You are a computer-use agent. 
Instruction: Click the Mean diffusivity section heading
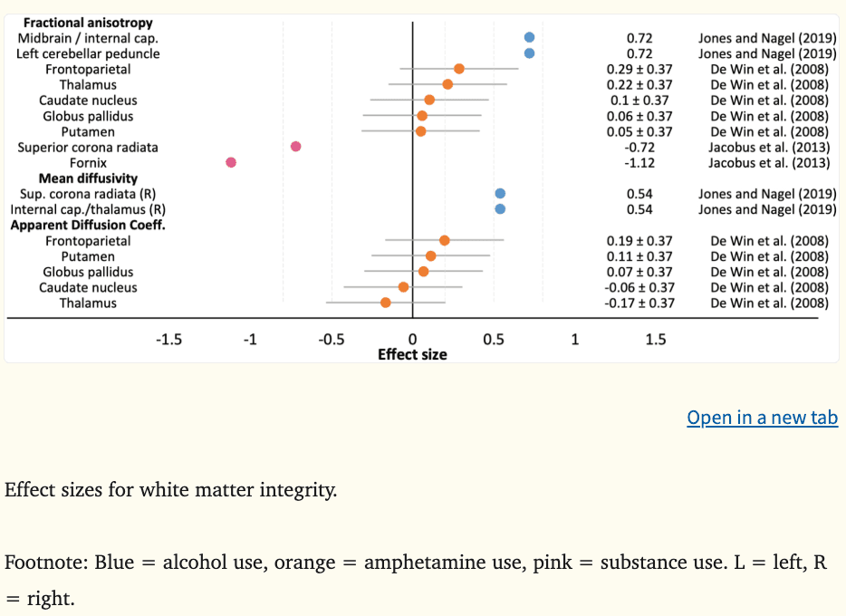88,178
